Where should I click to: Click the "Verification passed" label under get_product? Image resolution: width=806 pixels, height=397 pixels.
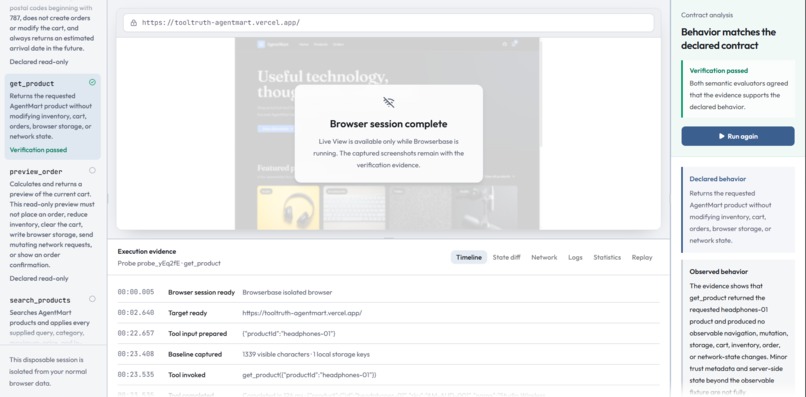pos(38,150)
